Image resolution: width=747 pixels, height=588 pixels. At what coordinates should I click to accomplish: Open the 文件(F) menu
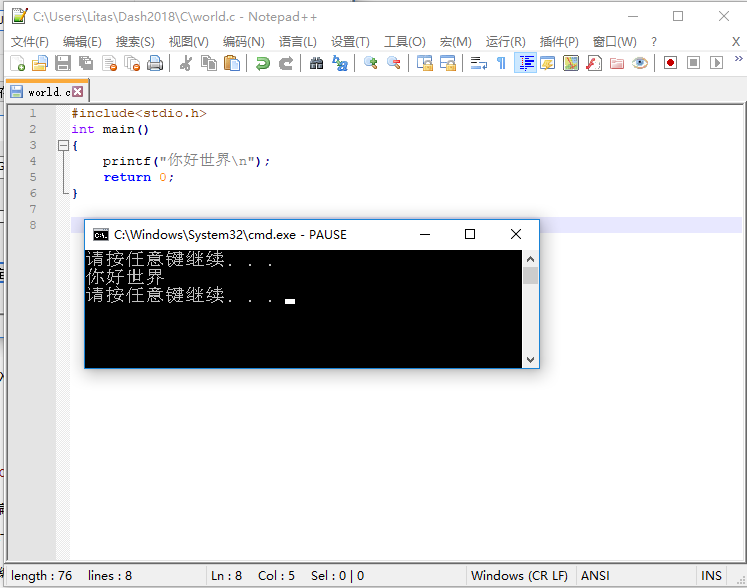tap(30, 42)
